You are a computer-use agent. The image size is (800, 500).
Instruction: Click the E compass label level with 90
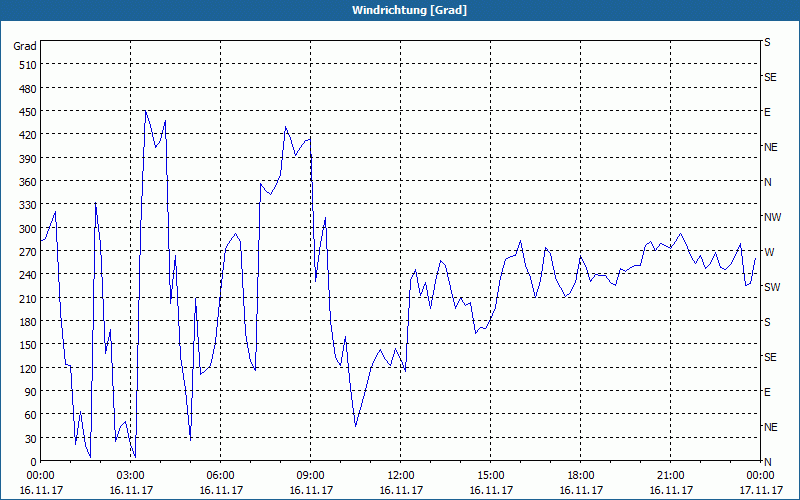coord(767,392)
